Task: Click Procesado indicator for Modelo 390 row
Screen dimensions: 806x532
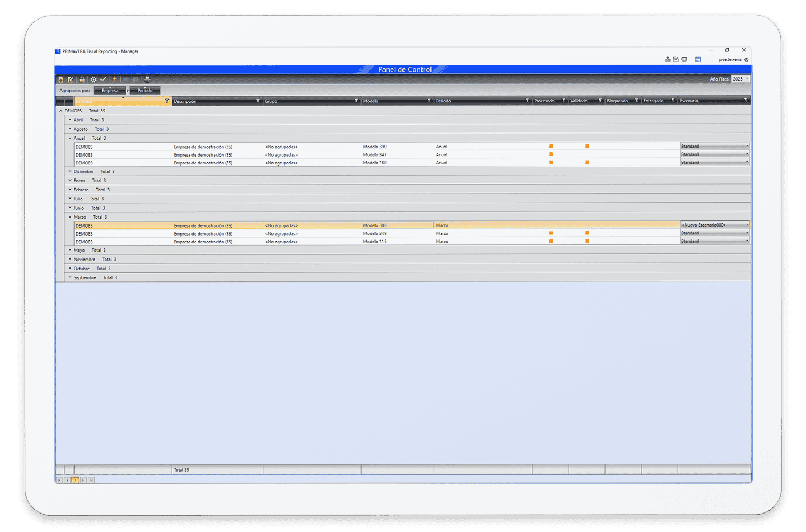Action: tap(551, 147)
